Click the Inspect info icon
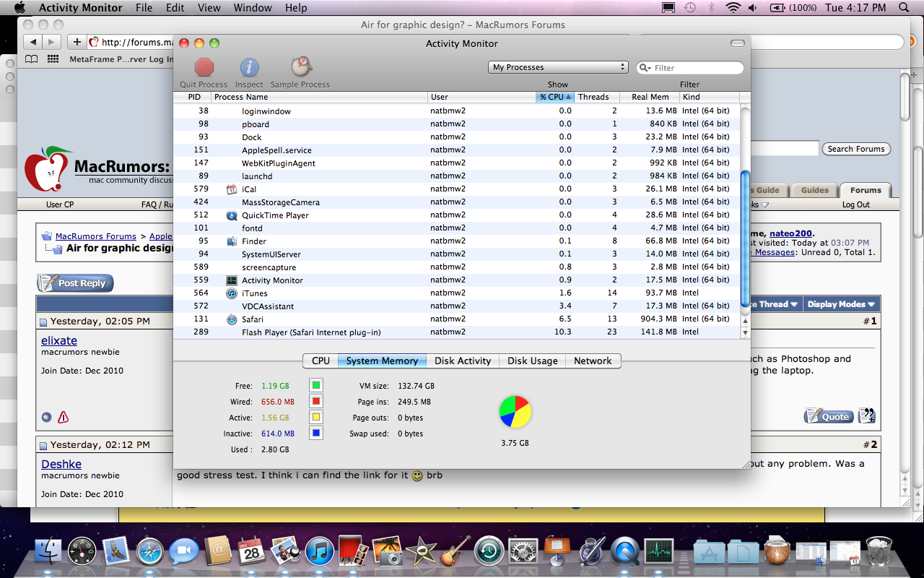The width and height of the screenshot is (924, 578). point(249,67)
